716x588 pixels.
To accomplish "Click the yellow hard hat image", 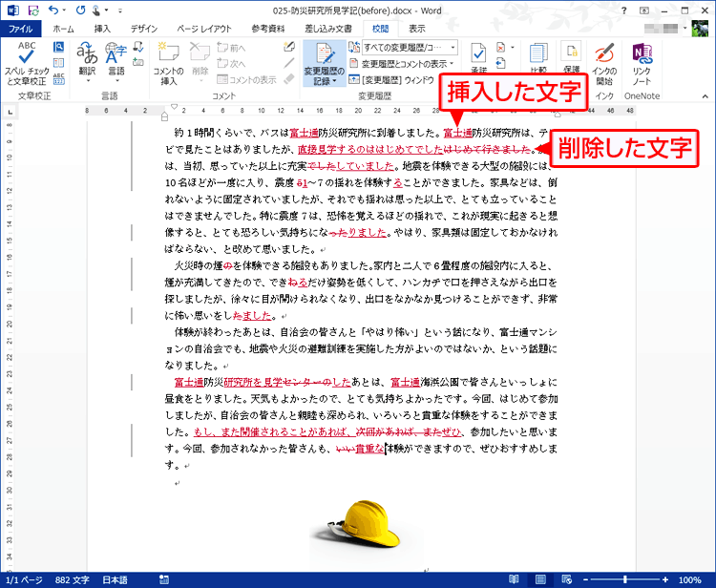I will pos(364,526).
